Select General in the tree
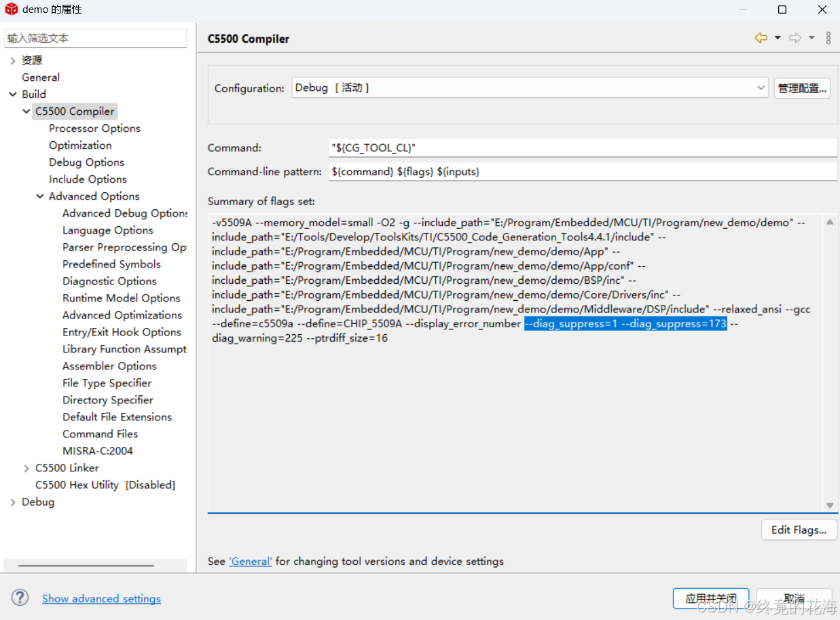This screenshot has height=620, width=840. pyautogui.click(x=41, y=77)
